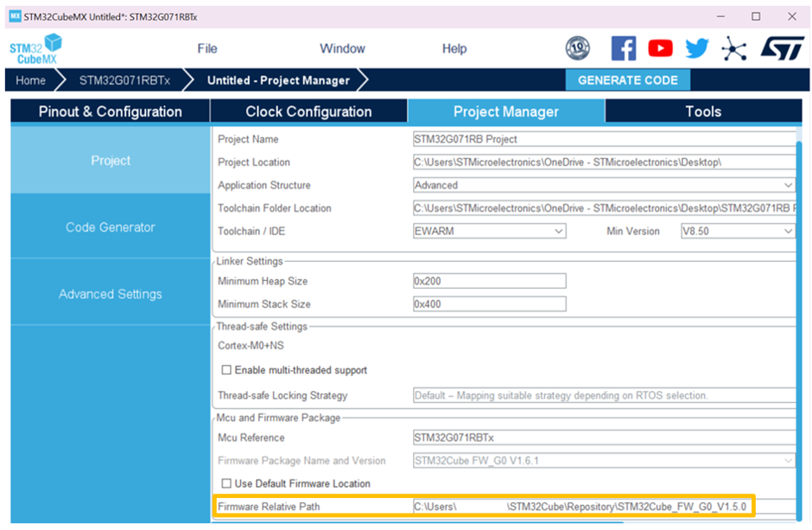Click the ST logo icon
The image size is (812, 530).
coord(782,48)
